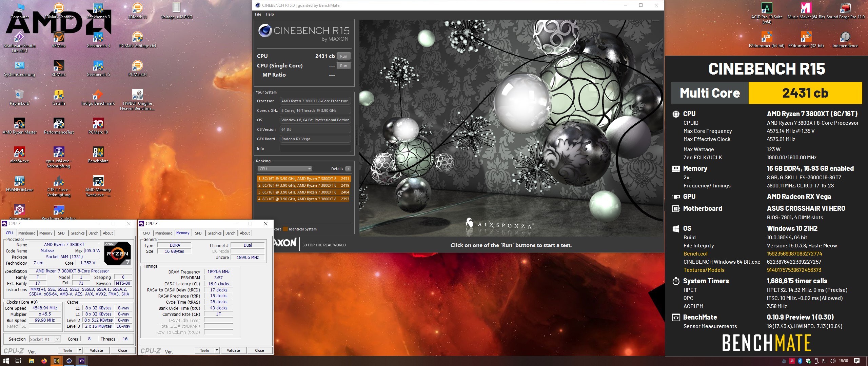868x366 pixels.
Task: Open the AMD Ryzen Master desktop icon
Action: 20,126
